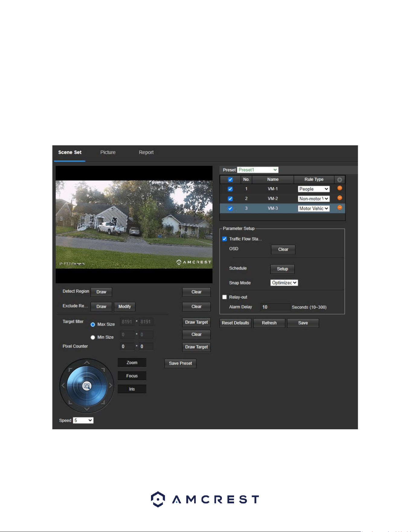Click the camera live preview image
This screenshot has width=411, height=532.
134,224
